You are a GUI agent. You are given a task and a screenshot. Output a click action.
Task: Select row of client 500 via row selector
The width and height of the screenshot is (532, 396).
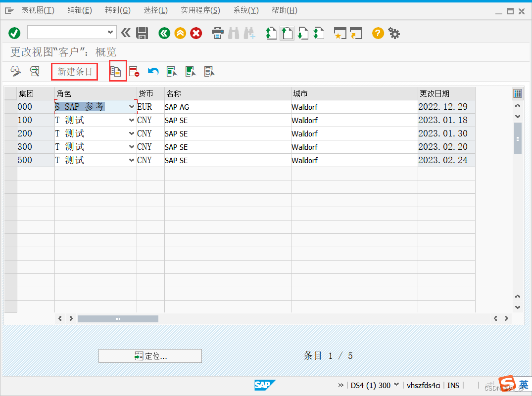pos(10,160)
